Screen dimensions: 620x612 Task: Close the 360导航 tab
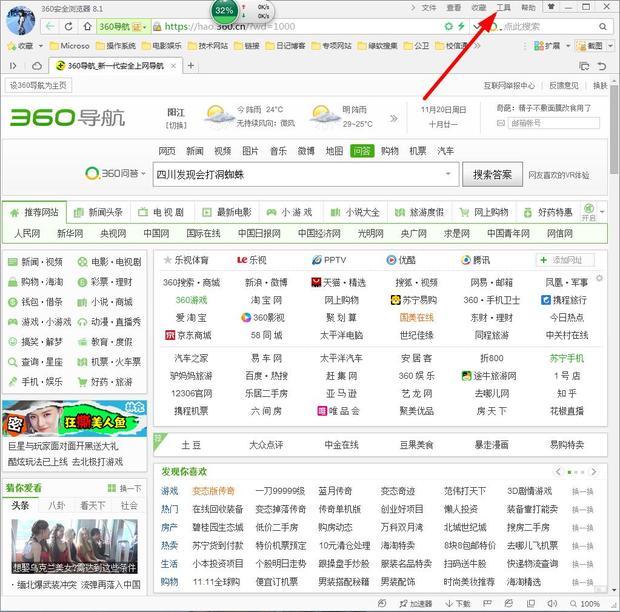173,66
